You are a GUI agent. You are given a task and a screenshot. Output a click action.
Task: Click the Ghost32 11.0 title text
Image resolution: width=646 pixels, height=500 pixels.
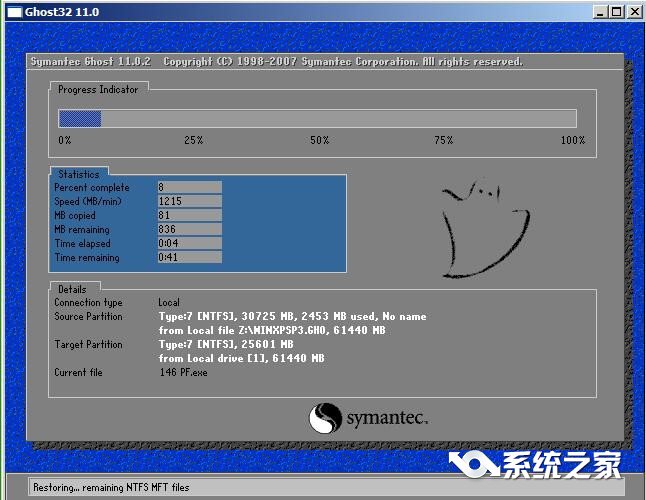coord(62,12)
